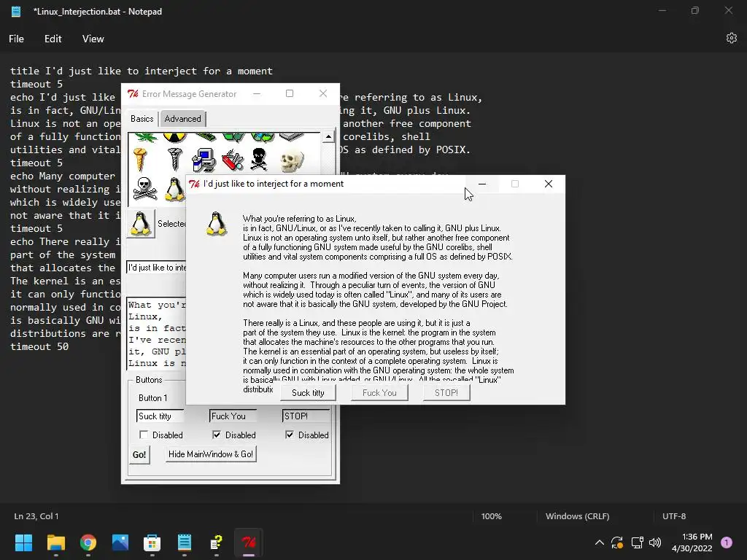Click the selected icon preview penguin button
Screen dimensions: 747x560
[141, 223]
